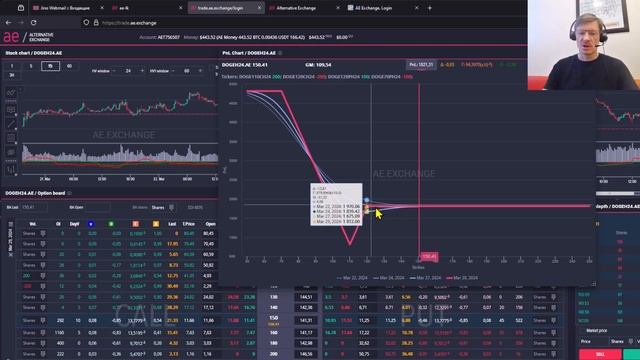Click basket icon in strike 130 put row
This screenshot has height=360, width=640.
click(553, 297)
